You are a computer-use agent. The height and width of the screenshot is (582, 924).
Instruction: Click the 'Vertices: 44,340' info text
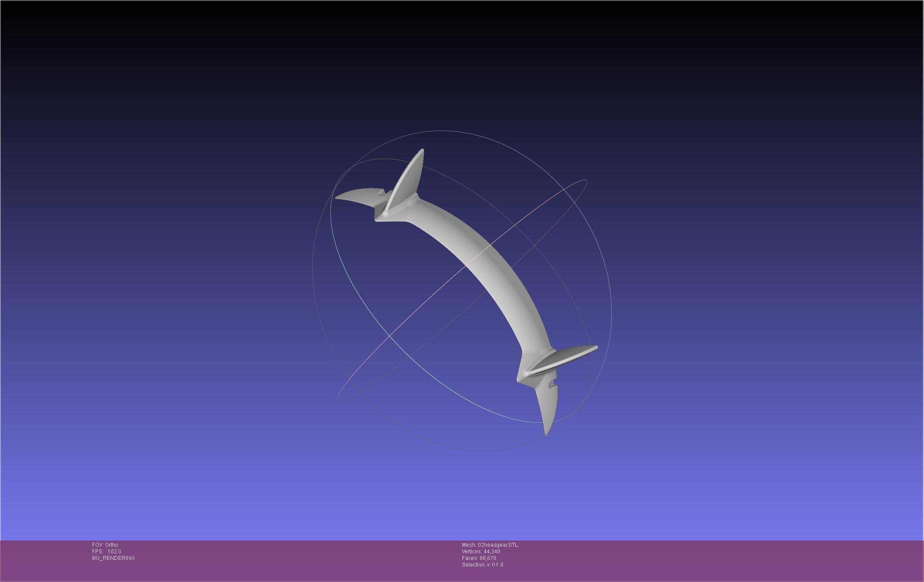click(x=481, y=552)
